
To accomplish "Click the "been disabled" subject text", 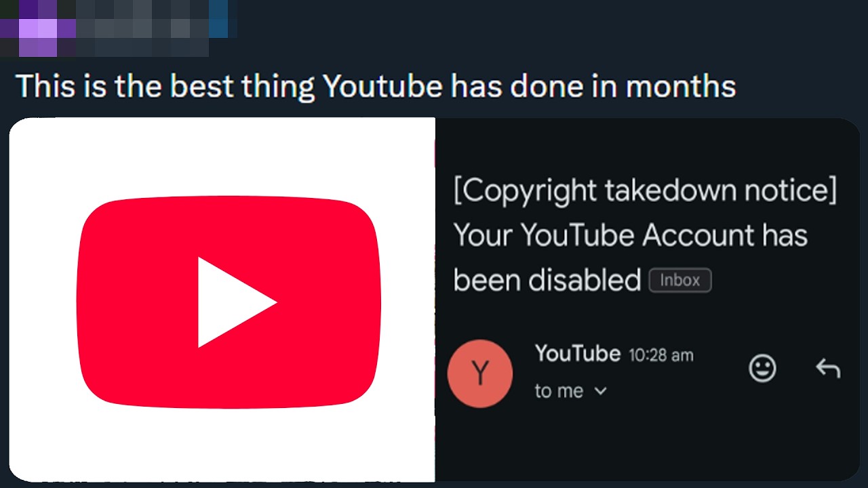I will 547,279.
